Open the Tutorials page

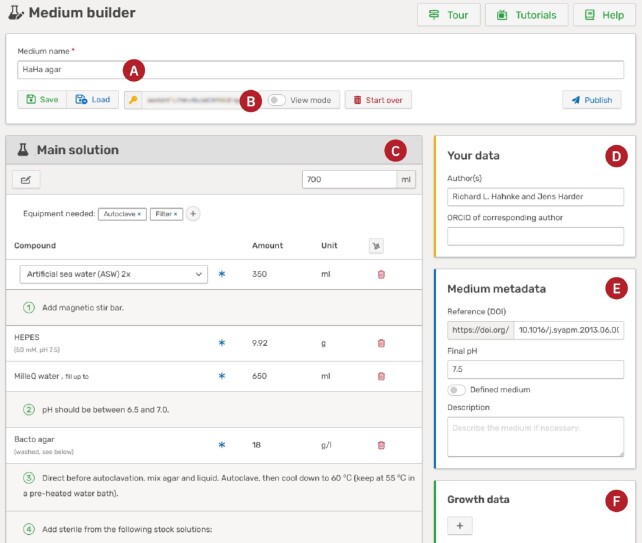(526, 15)
